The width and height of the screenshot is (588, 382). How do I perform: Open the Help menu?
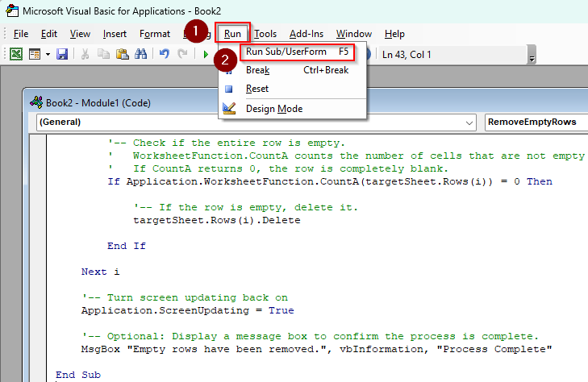394,34
